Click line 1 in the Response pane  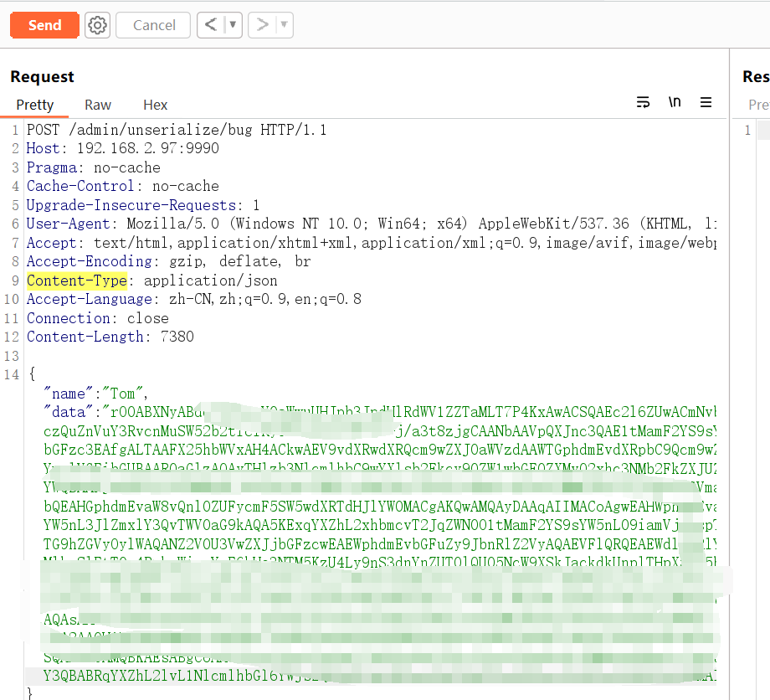click(747, 130)
